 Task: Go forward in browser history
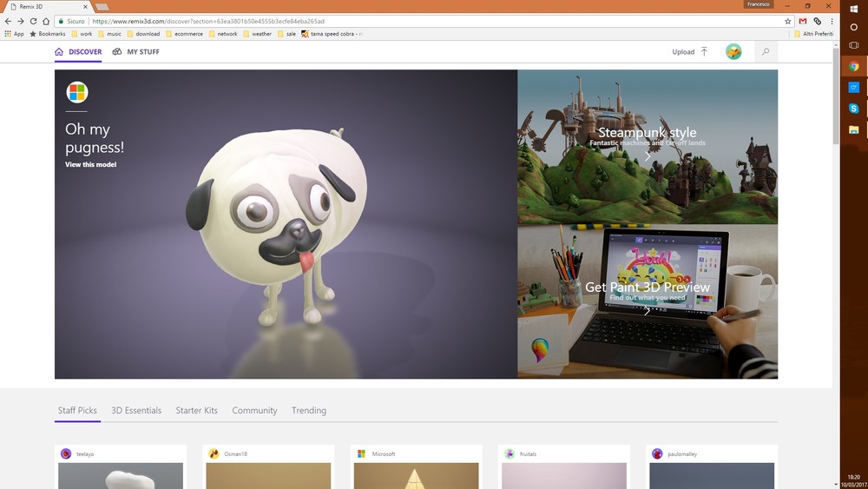21,21
